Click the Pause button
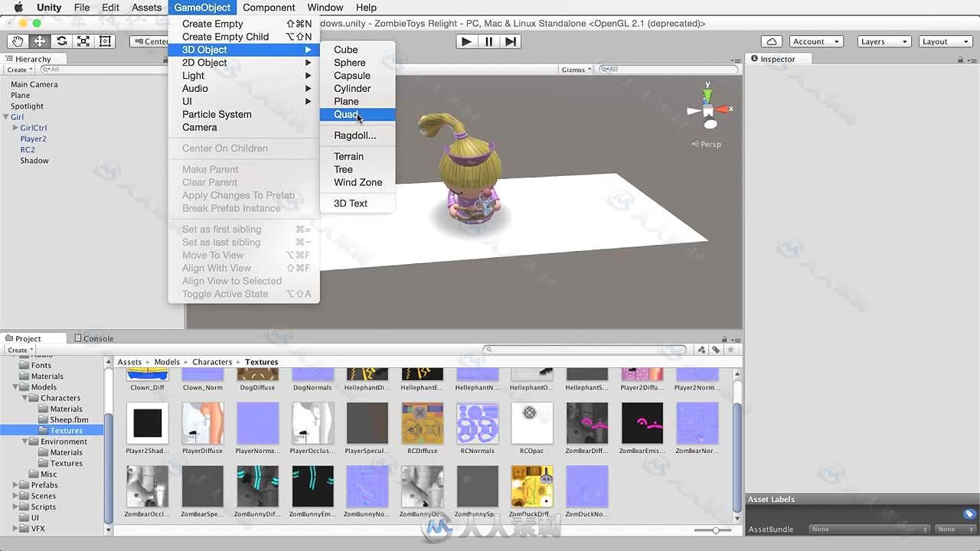Image resolution: width=980 pixels, height=551 pixels. [488, 41]
